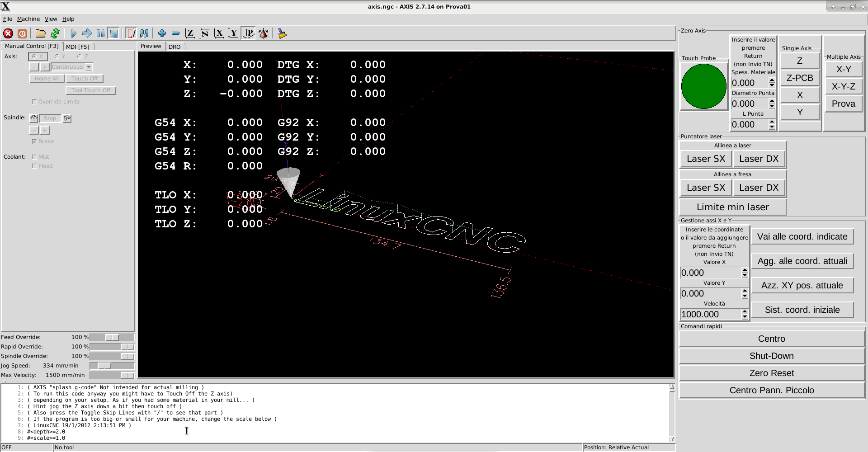Click spindle clockwise icon
Viewport: 868px width, 452px height.
click(67, 118)
